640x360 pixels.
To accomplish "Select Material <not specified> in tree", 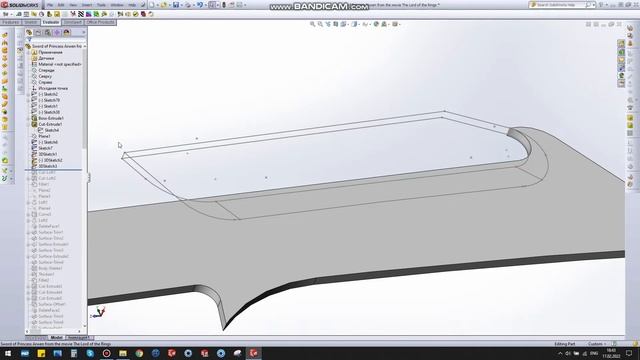I will (x=60, y=64).
